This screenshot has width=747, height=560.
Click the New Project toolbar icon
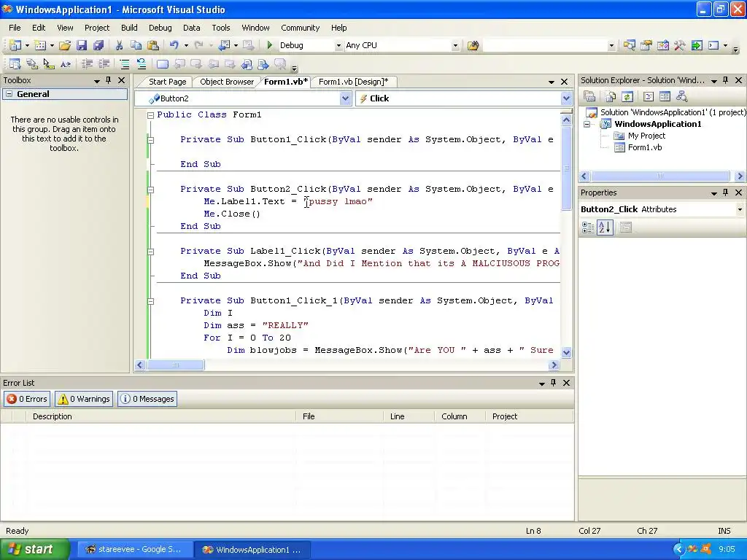tap(15, 45)
